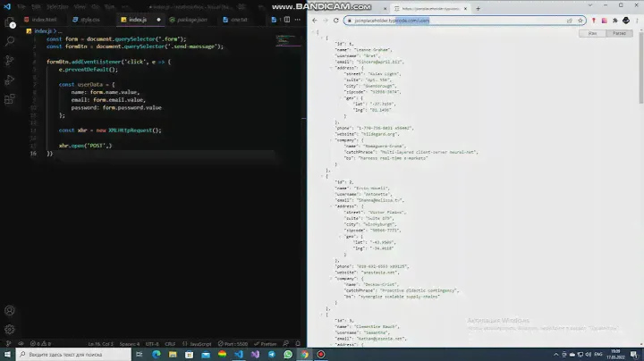Image resolution: width=644 pixels, height=361 pixels.
Task: Open the Source Control view
Action: point(10,60)
